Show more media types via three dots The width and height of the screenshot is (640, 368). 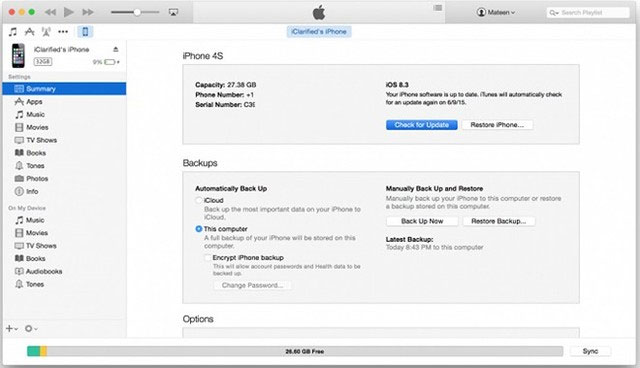coord(63,31)
